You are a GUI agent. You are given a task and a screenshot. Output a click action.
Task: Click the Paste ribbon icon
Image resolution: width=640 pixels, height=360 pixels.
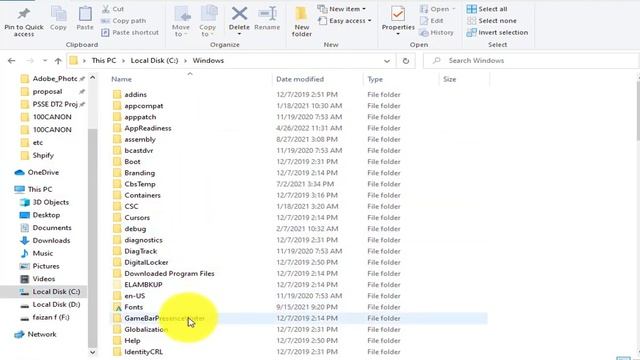85,14
